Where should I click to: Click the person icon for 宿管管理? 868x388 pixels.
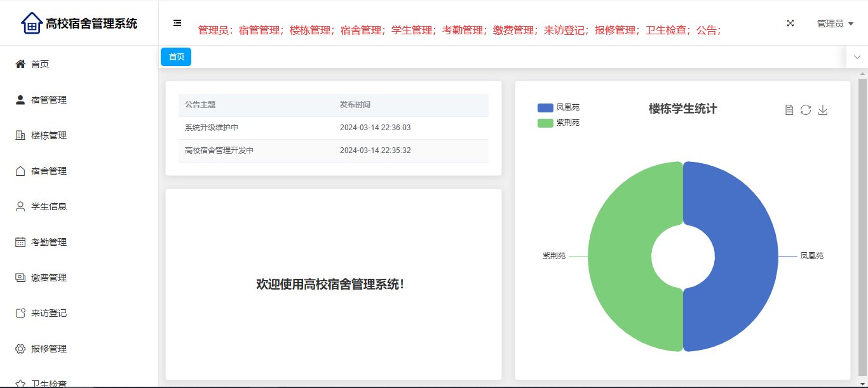click(20, 100)
